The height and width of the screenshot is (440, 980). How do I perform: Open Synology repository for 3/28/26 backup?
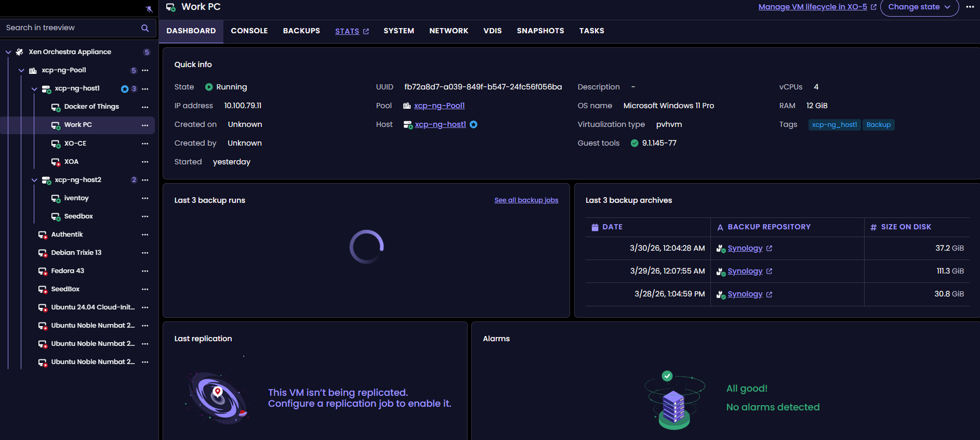pos(745,294)
